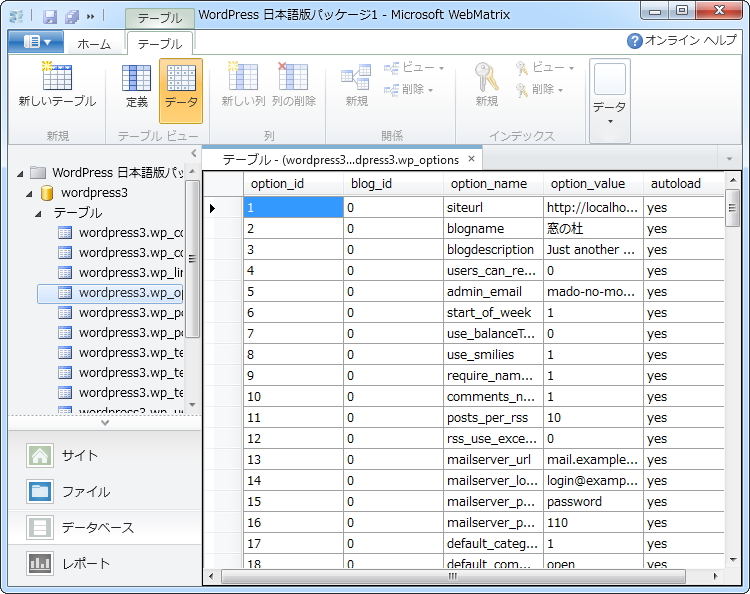Open the relationship View (ビュー) dropdown
750x594 pixels.
[414, 68]
